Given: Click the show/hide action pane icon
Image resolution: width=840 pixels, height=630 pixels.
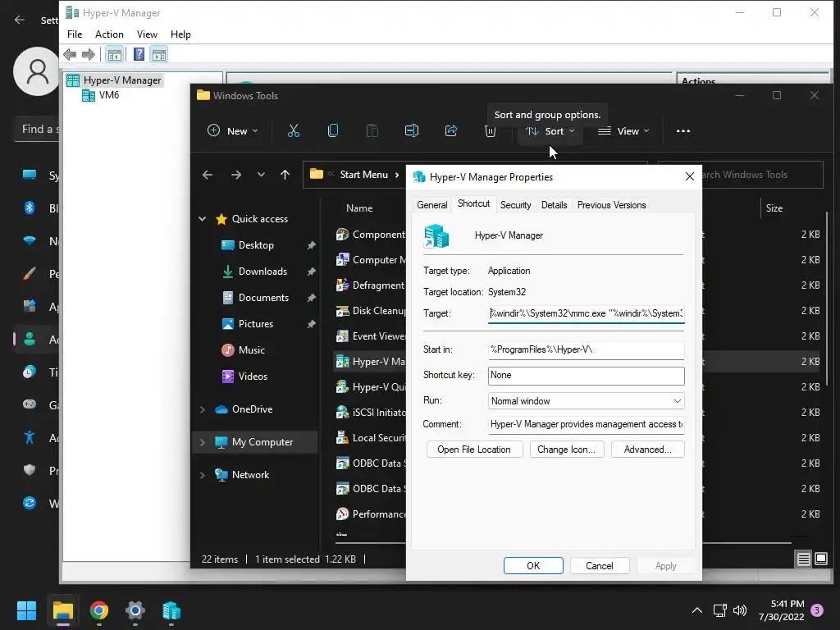Looking at the screenshot, I should 158,54.
